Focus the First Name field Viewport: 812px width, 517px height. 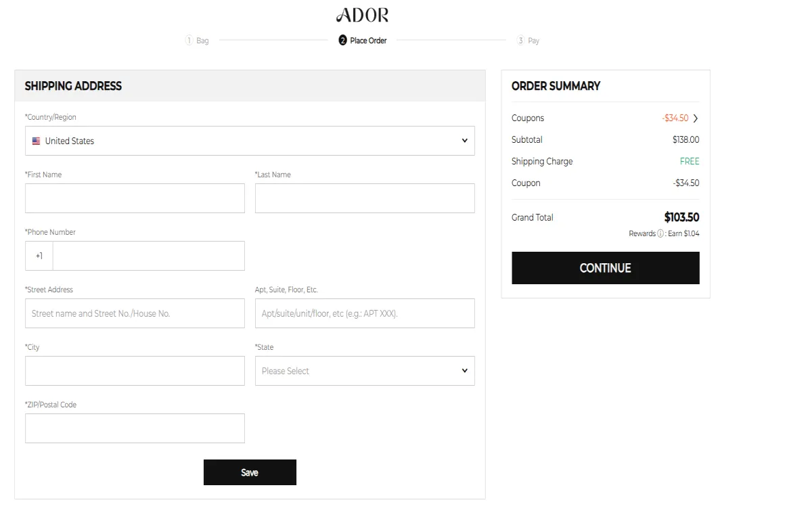point(135,198)
